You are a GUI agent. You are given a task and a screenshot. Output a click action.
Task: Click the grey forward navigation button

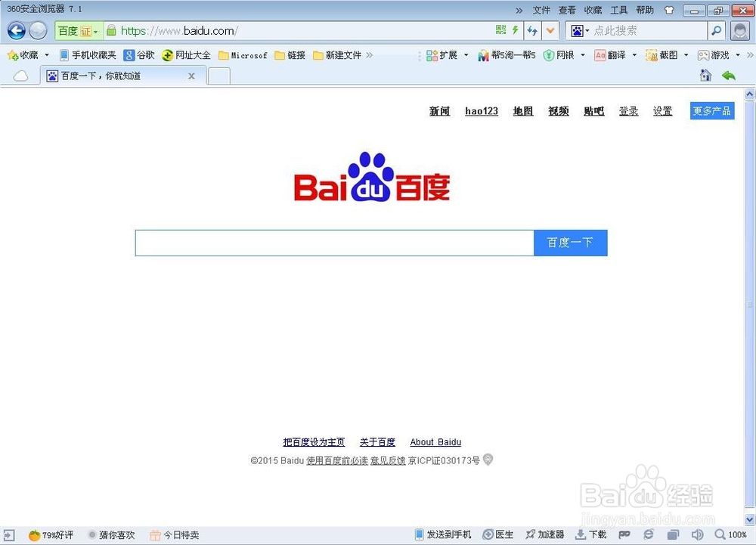[x=38, y=31]
